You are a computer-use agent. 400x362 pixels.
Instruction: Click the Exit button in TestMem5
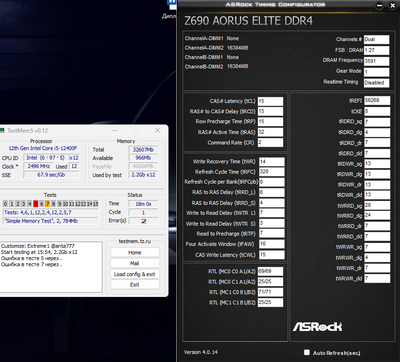pos(135,285)
